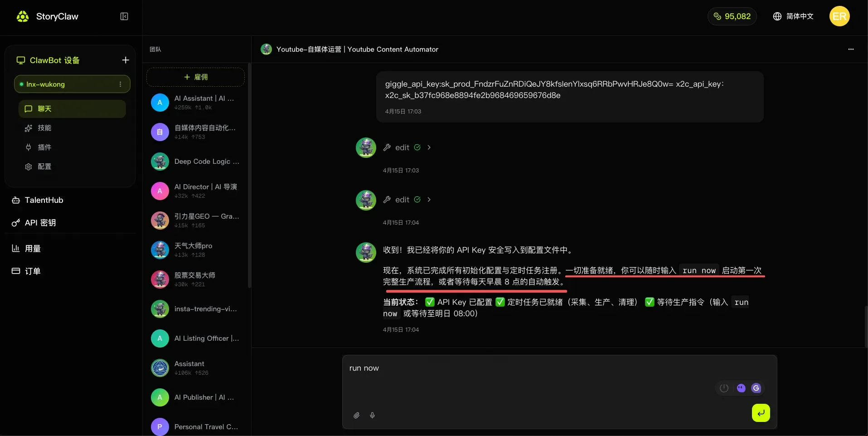Select AI Publisher agent

(x=195, y=397)
